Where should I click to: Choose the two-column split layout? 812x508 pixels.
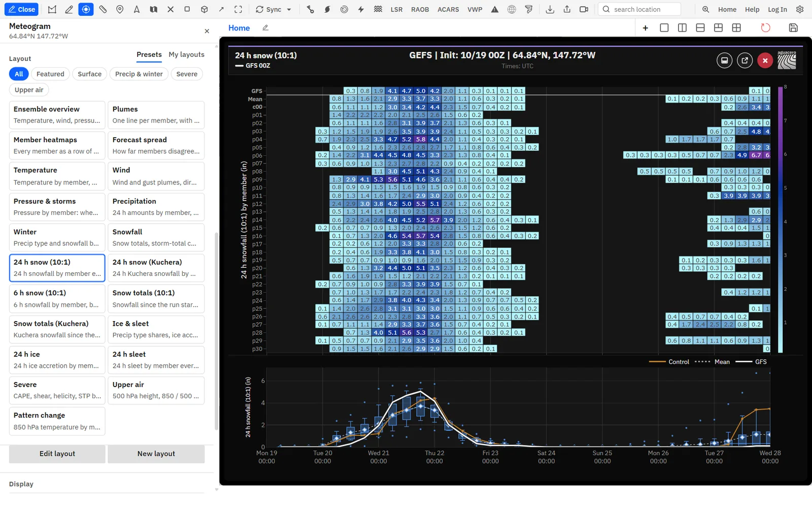point(682,28)
